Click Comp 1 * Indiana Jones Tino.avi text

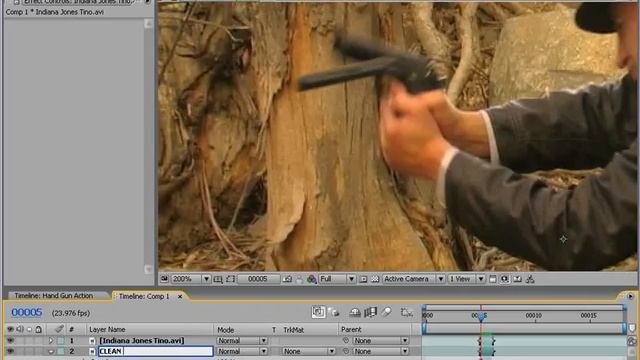click(x=55, y=12)
